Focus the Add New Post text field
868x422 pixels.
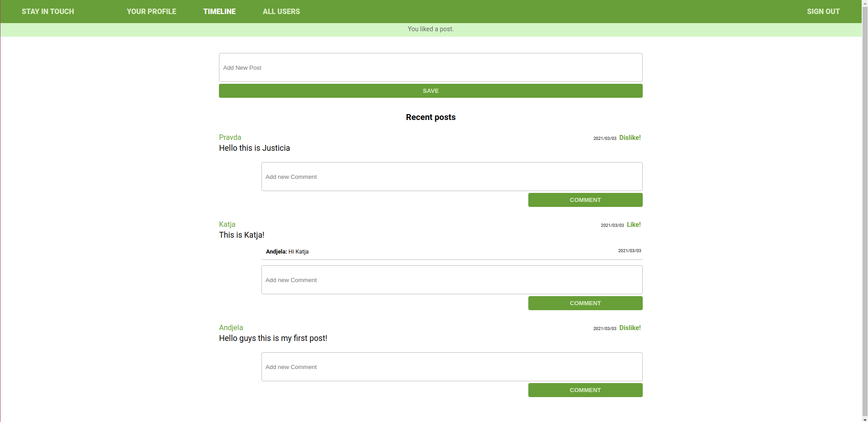(430, 67)
